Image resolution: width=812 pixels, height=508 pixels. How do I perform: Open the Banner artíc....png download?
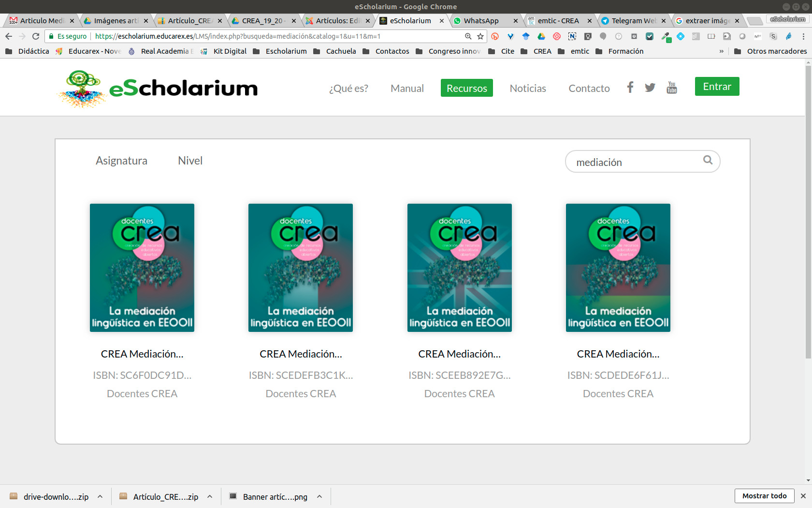point(269,496)
